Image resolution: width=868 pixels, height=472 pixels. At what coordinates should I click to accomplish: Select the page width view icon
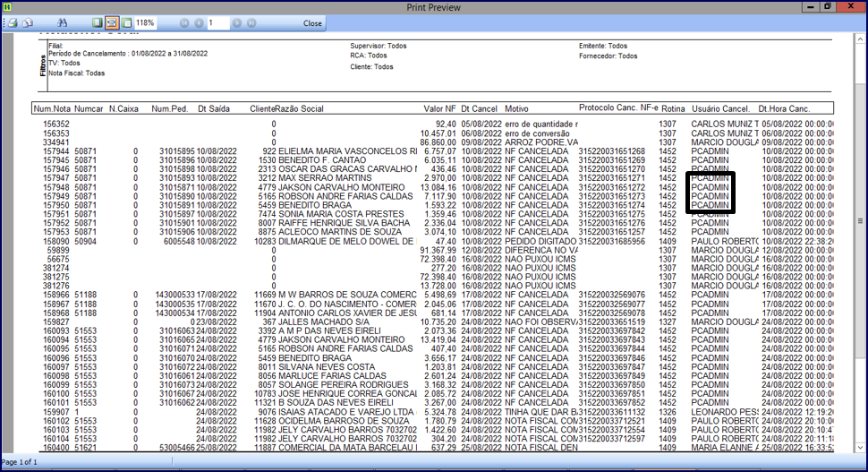coord(112,22)
